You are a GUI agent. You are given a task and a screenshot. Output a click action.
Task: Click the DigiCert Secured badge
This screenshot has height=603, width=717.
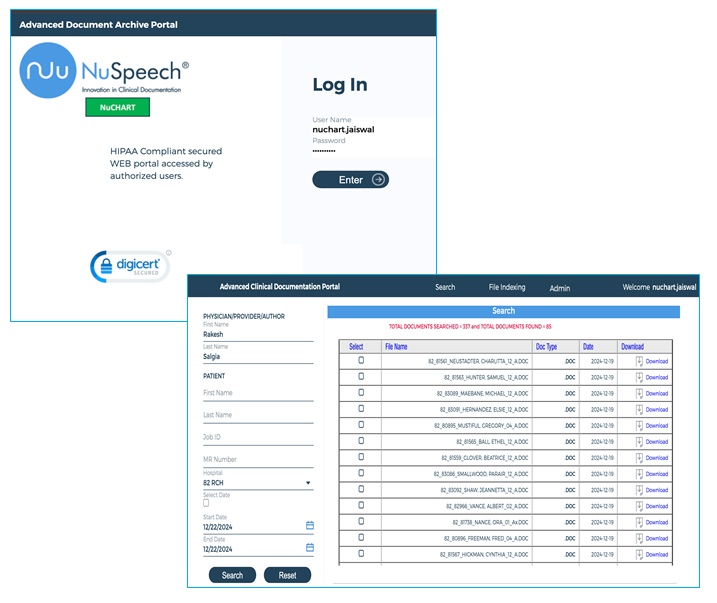tap(130, 266)
